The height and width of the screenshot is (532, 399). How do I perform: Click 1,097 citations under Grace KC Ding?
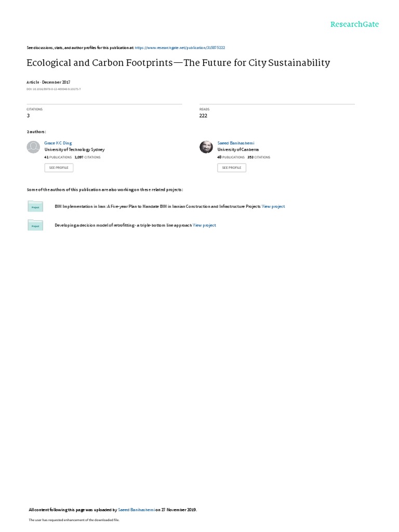point(87,157)
